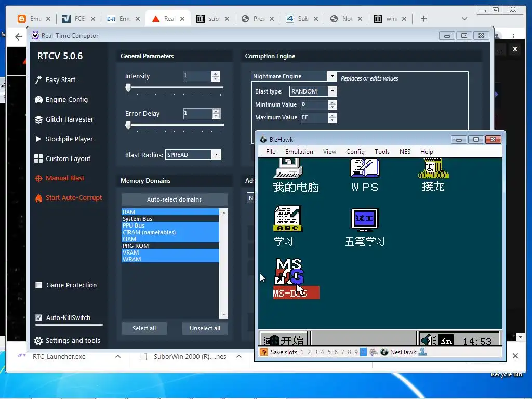Expand SuborWin 2000 download options chevron
This screenshot has height=399, width=532.
click(239, 356)
